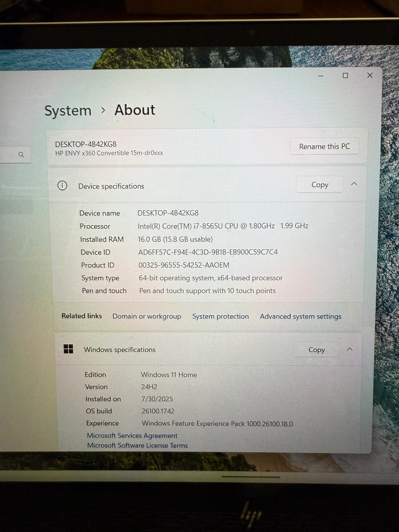Maximize the Settings window
The image size is (399, 532).
coord(345,75)
